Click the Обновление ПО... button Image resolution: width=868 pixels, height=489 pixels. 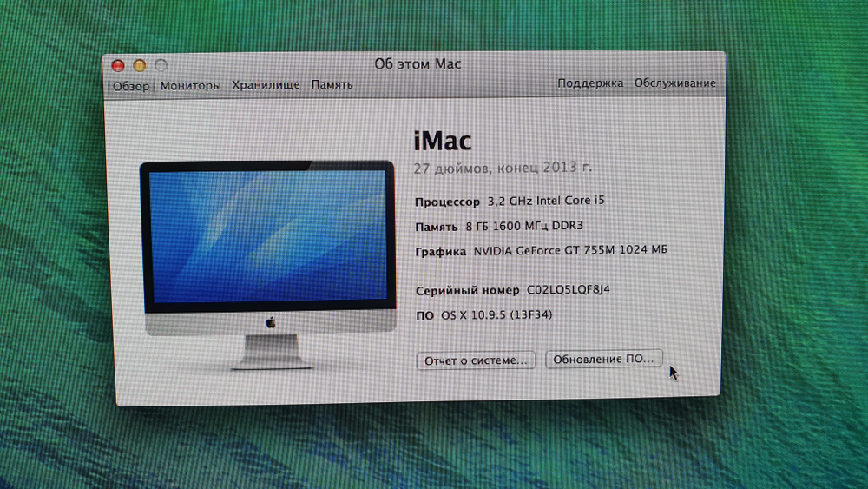coord(603,359)
